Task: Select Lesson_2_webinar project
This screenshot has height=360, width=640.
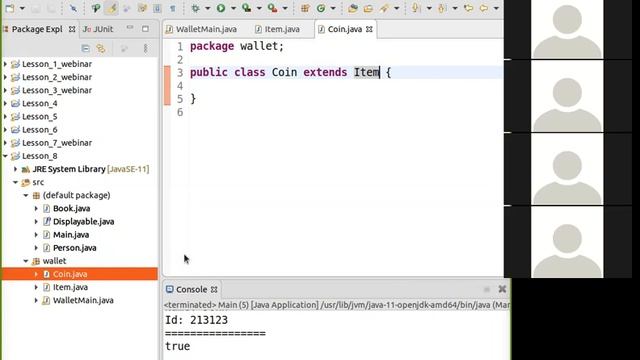Action: click(x=57, y=77)
